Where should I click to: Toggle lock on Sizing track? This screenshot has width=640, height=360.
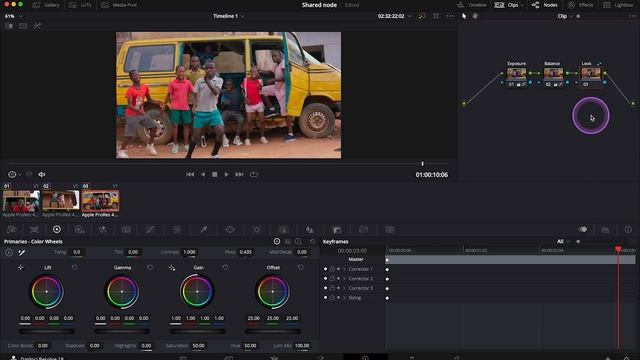(x=332, y=298)
